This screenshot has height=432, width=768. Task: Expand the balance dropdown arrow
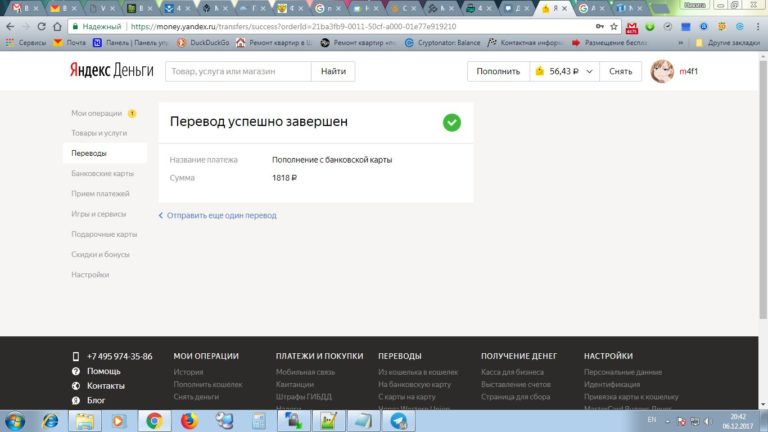pos(589,72)
